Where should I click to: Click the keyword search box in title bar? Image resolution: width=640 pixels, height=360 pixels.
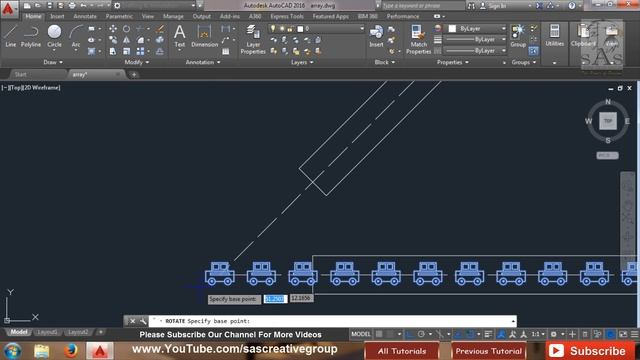[x=422, y=6]
